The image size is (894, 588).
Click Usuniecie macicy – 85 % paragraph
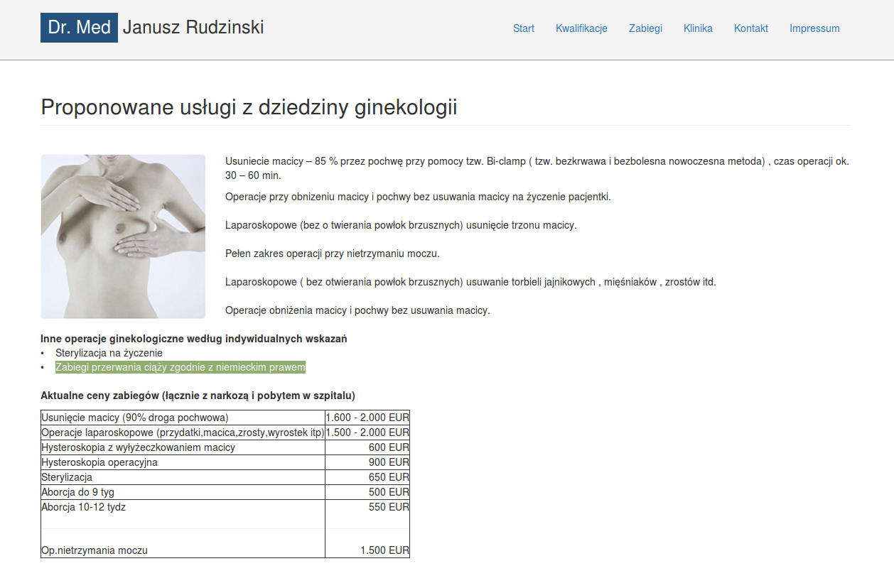click(537, 168)
